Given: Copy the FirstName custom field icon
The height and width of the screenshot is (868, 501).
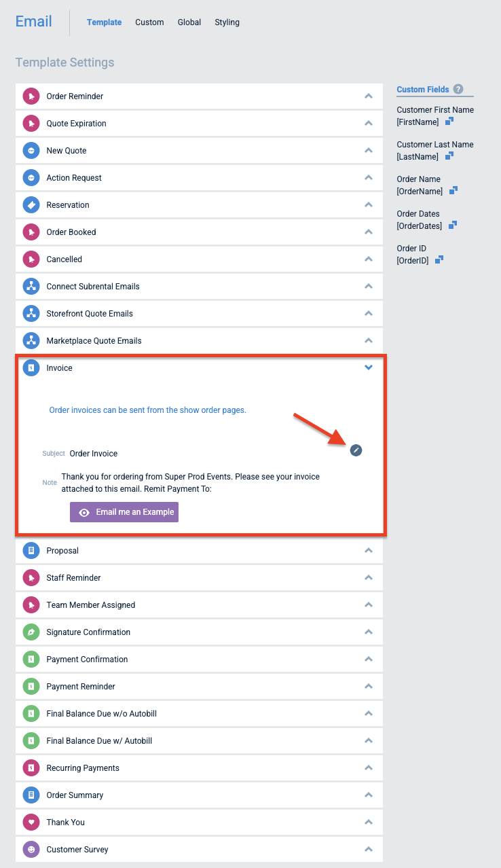Looking at the screenshot, I should coord(449,122).
